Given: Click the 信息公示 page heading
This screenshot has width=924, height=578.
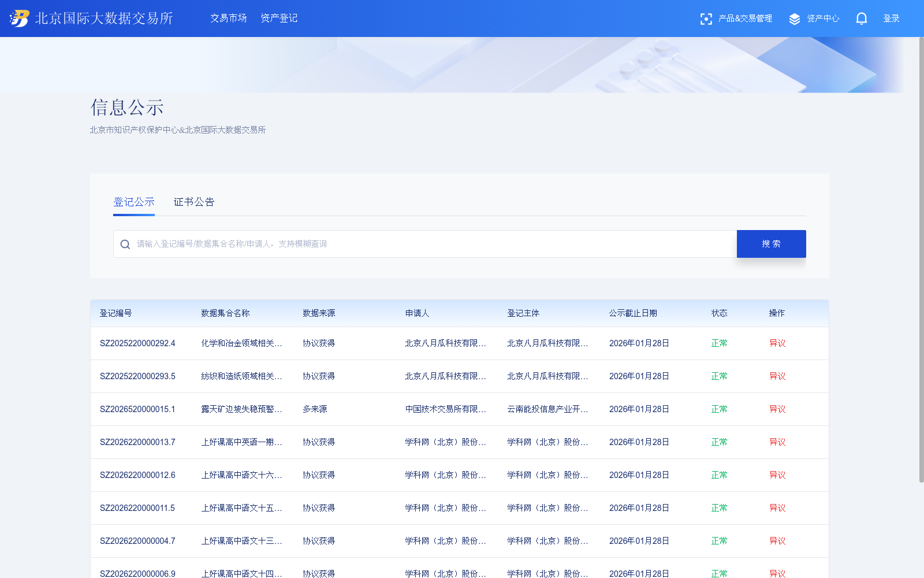Looking at the screenshot, I should [x=127, y=108].
